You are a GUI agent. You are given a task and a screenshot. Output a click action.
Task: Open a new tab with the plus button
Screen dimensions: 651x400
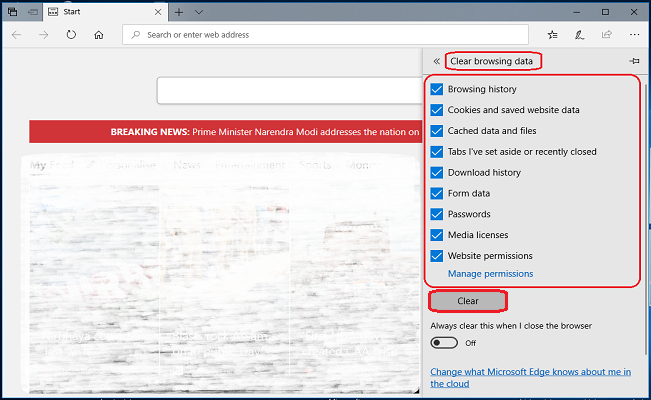click(179, 12)
